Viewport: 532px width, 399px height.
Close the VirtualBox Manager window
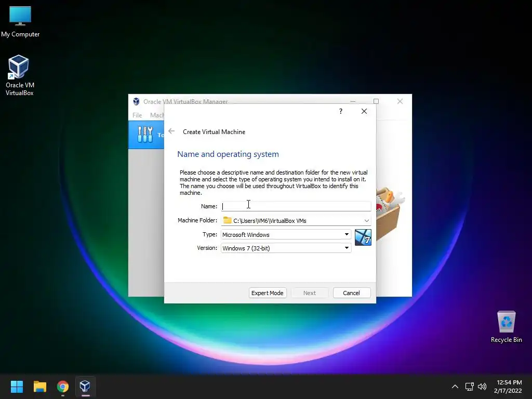coord(400,101)
